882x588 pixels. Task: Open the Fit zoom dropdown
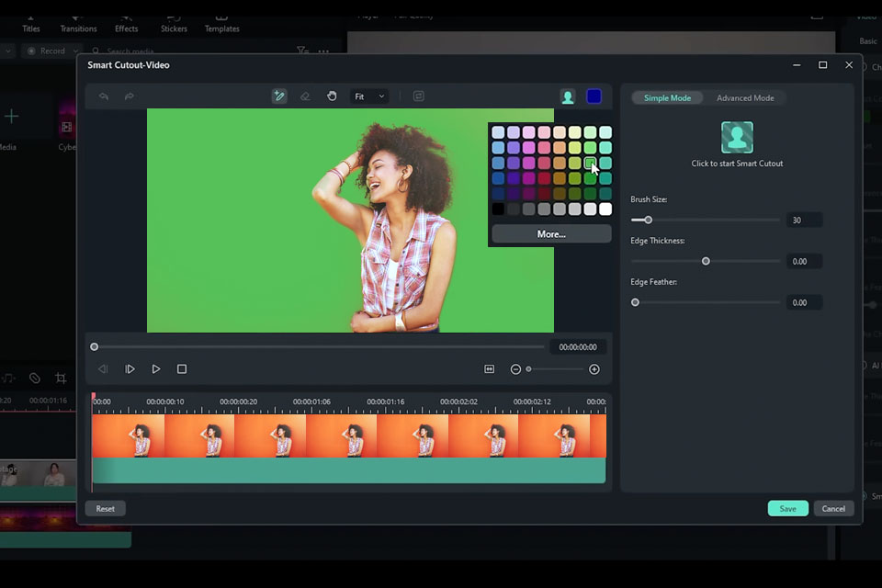coord(369,96)
